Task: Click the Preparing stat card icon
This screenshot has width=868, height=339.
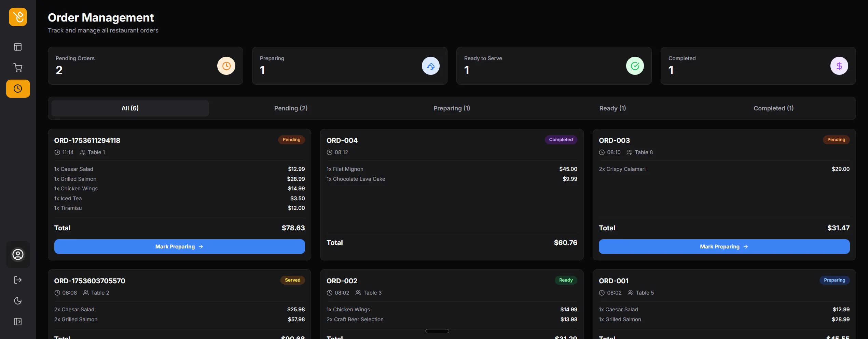Action: coord(430,66)
